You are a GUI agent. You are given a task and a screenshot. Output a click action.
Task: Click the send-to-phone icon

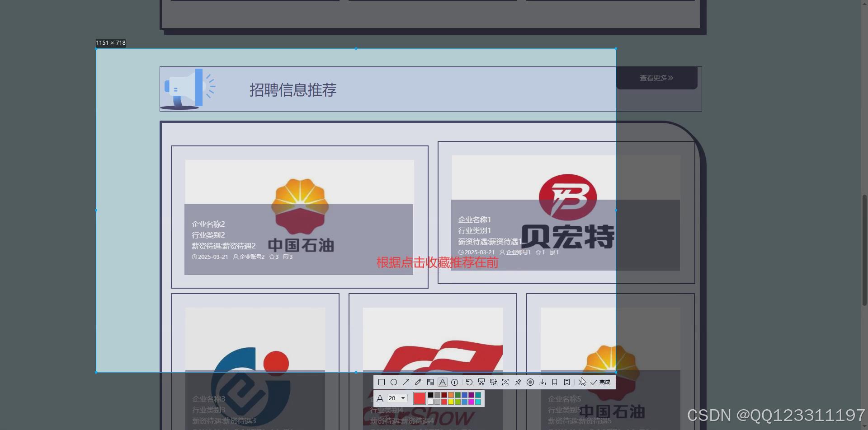[555, 382]
